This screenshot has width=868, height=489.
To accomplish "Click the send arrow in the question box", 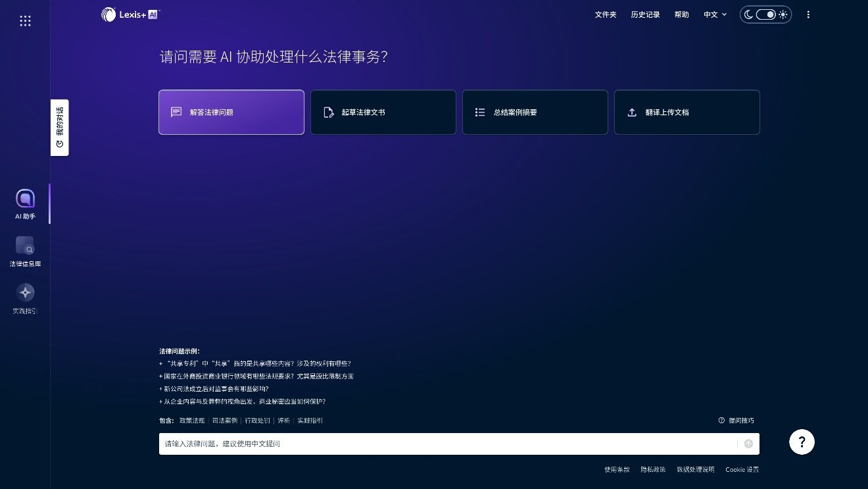I will (748, 444).
